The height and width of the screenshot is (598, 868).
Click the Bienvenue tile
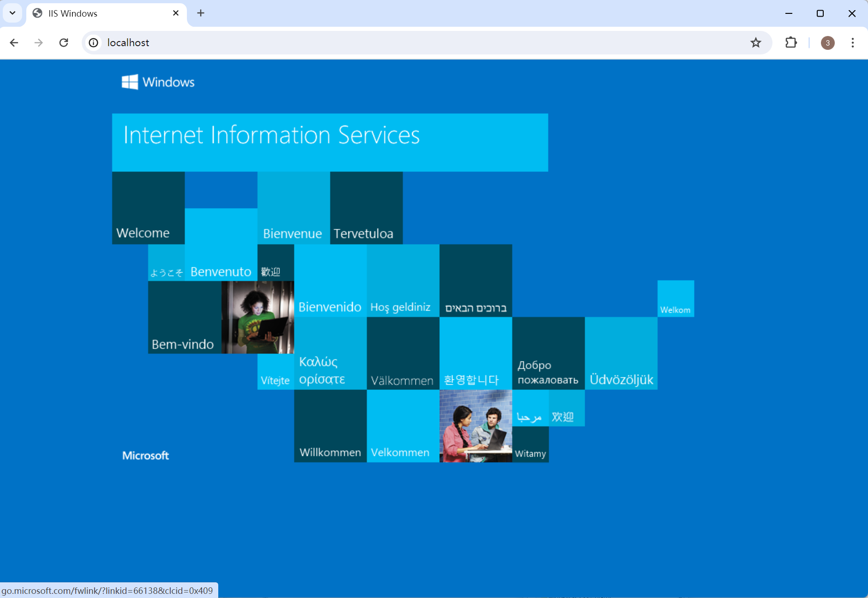293,208
